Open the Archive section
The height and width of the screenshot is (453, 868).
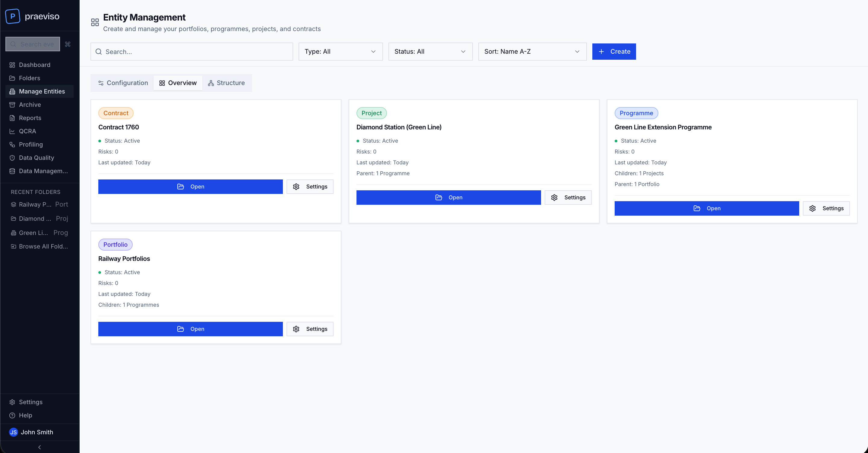coord(30,104)
